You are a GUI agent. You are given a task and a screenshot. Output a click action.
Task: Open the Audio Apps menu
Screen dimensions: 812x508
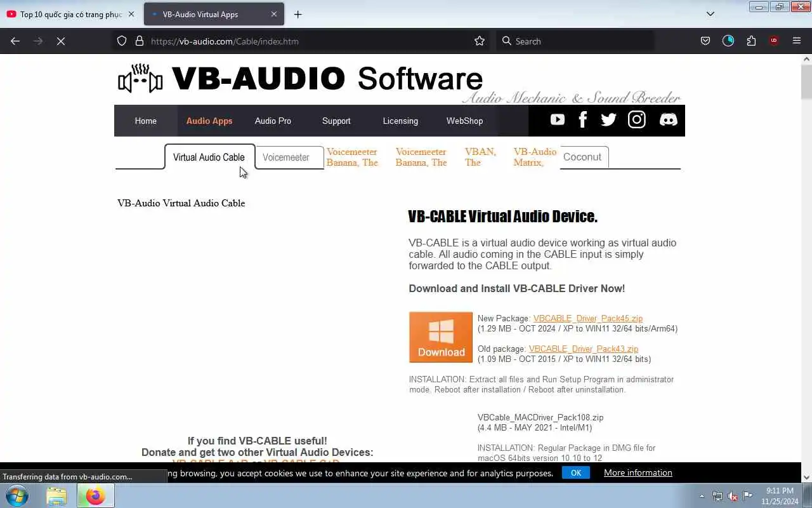pyautogui.click(x=209, y=121)
